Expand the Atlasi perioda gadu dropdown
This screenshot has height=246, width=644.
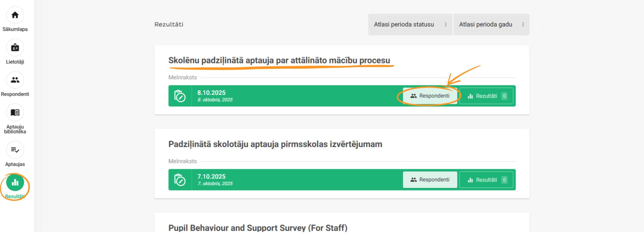tap(486, 24)
